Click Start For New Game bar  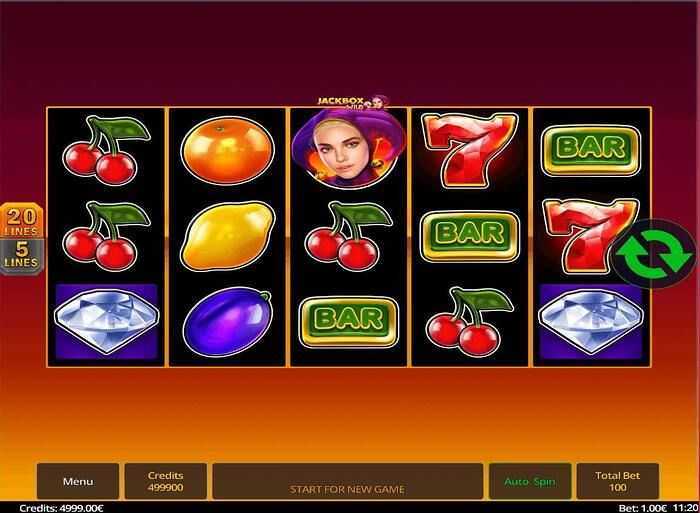click(348, 481)
